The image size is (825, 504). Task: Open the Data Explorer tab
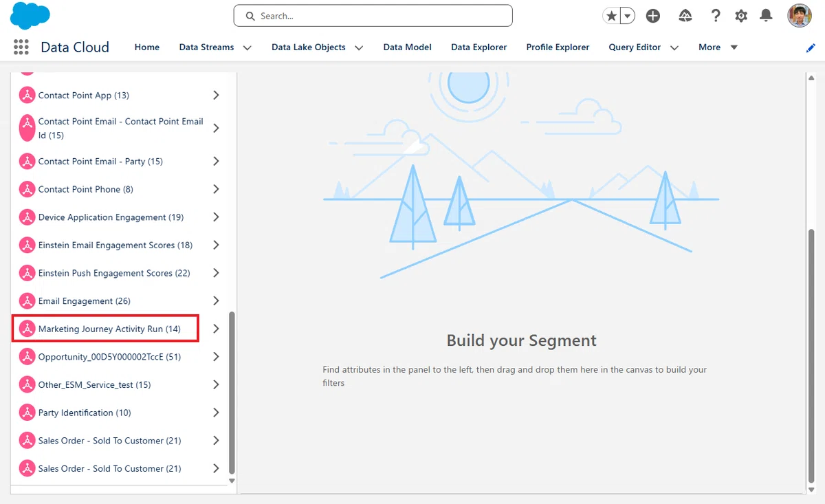pos(479,47)
